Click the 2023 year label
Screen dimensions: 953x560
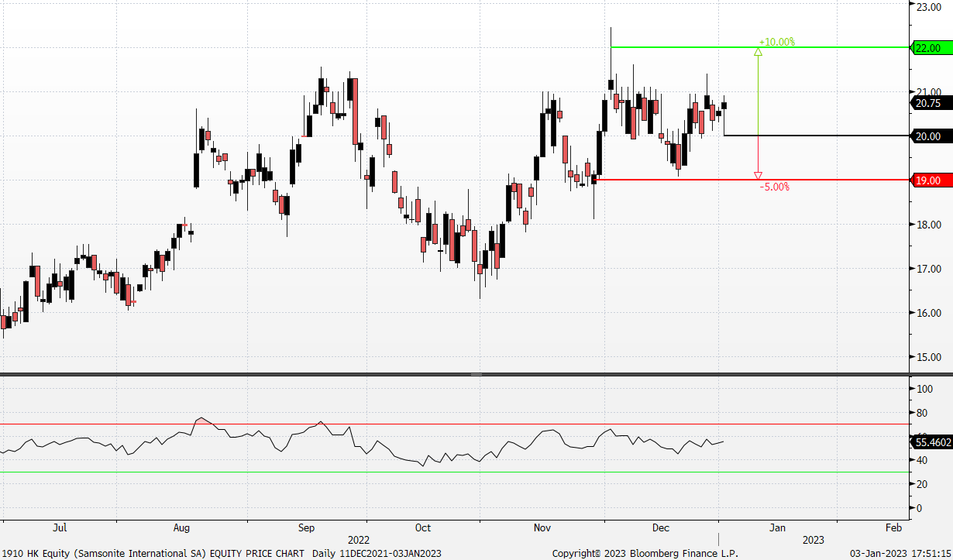(814, 540)
